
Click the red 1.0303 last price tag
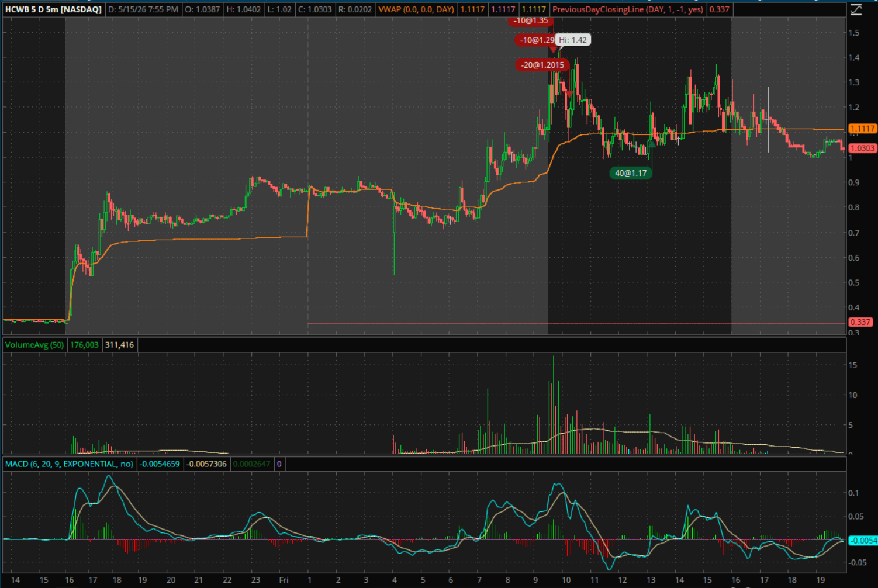tap(862, 148)
